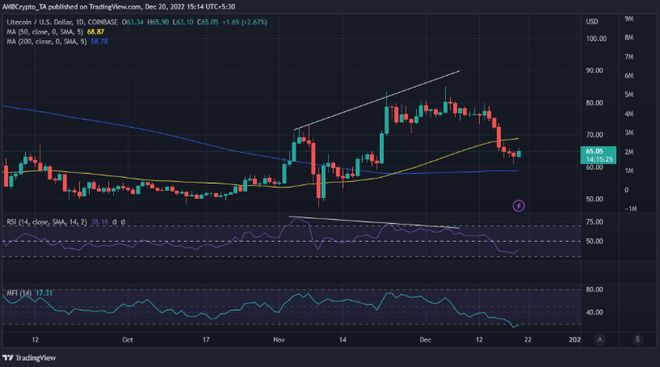
Task: Toggle auto scale A button
Action: 600,339
